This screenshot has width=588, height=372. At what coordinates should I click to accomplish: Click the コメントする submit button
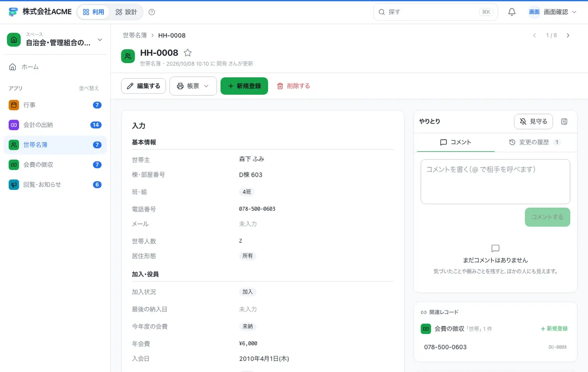(547, 217)
